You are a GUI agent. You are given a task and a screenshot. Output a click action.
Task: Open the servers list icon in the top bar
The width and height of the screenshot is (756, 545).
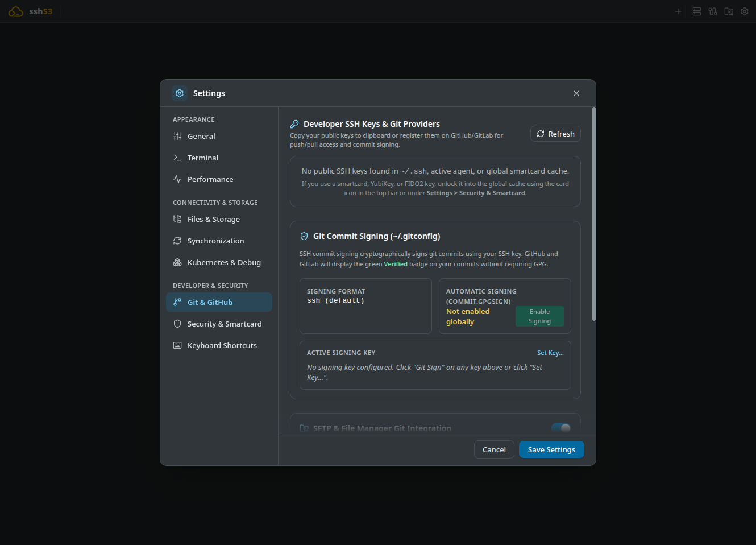tap(697, 11)
